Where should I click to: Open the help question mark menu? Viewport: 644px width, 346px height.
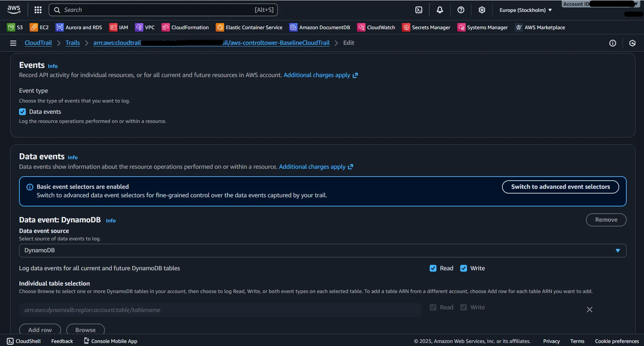[461, 10]
